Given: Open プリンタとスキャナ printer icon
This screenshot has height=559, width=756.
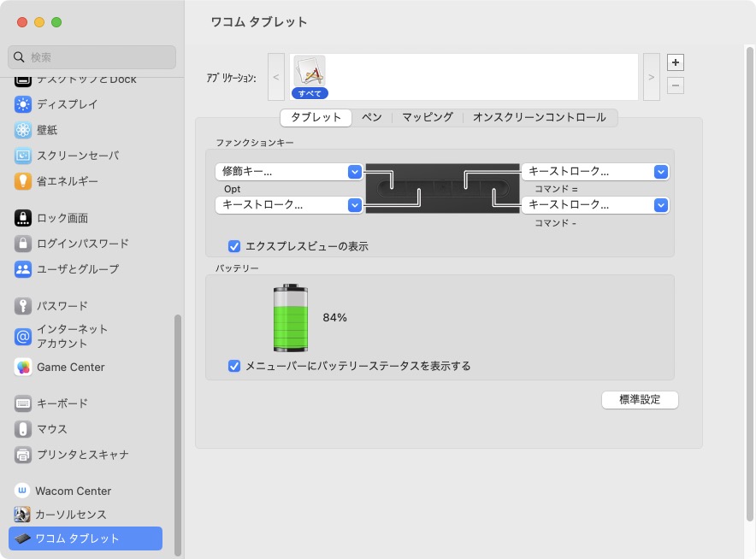Looking at the screenshot, I should click(22, 455).
